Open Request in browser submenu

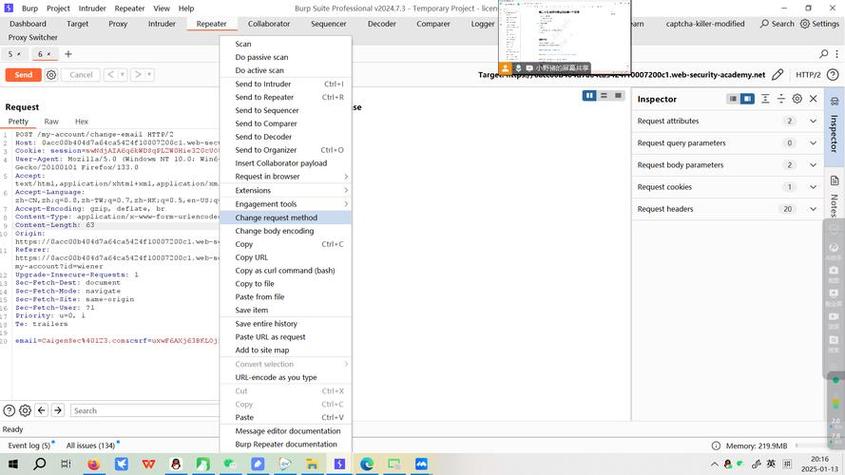point(286,176)
